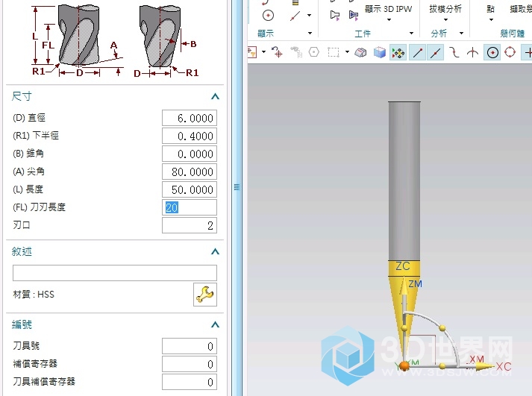Click the material wrench icon button
The image size is (532, 396).
(204, 295)
